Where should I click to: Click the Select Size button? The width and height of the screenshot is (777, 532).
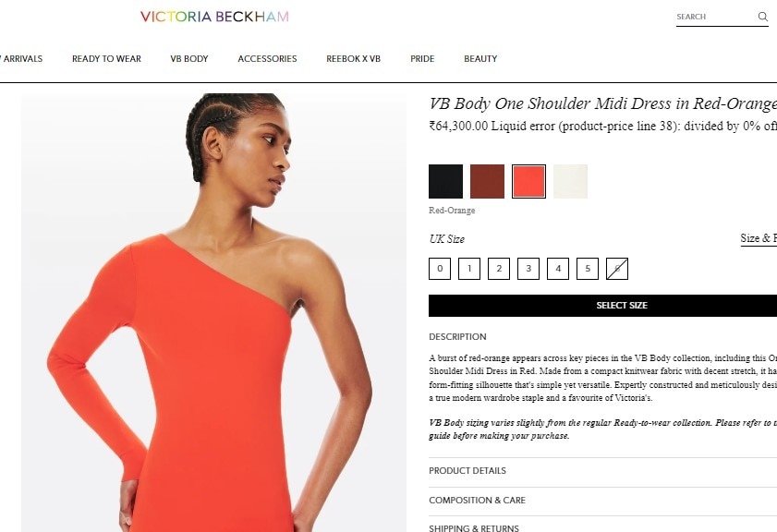(602, 306)
